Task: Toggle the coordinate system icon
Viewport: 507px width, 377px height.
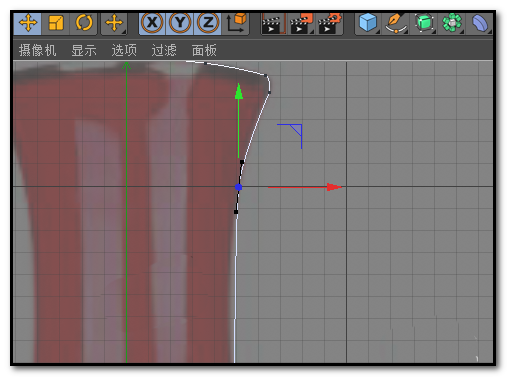Action: [237, 23]
